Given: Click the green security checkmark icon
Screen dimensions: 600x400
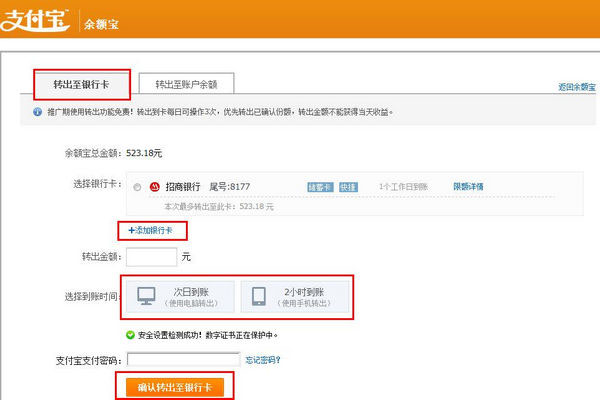Looking at the screenshot, I should pyautogui.click(x=130, y=335).
